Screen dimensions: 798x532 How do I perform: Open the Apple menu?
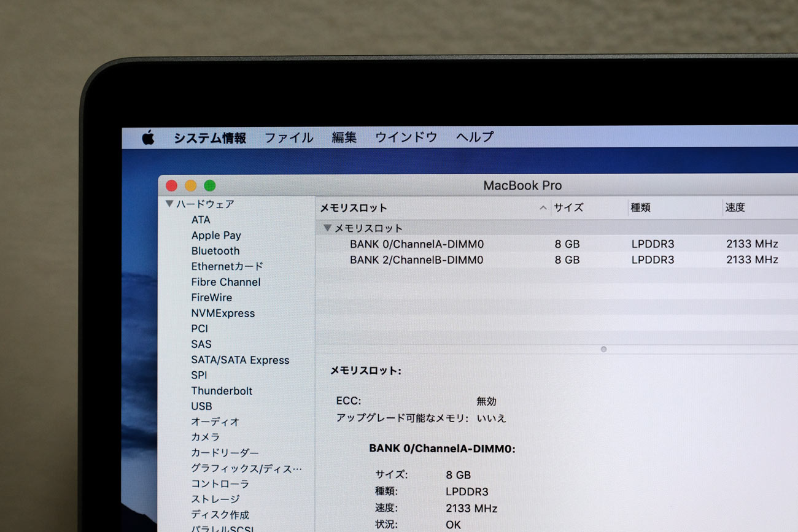(148, 137)
